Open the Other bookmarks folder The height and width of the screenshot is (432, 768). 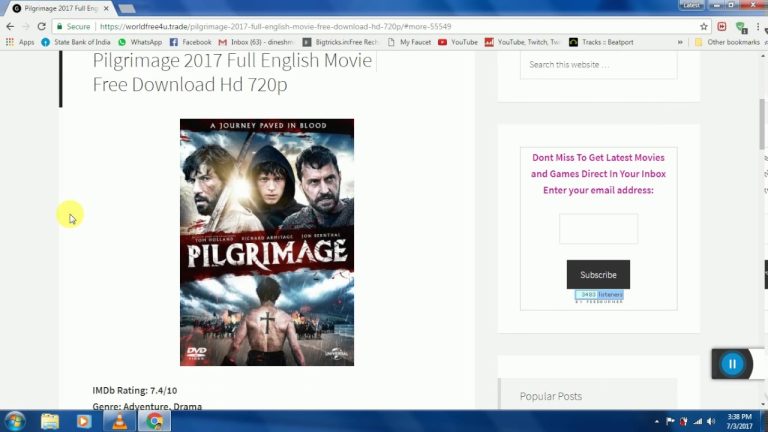[727, 42]
